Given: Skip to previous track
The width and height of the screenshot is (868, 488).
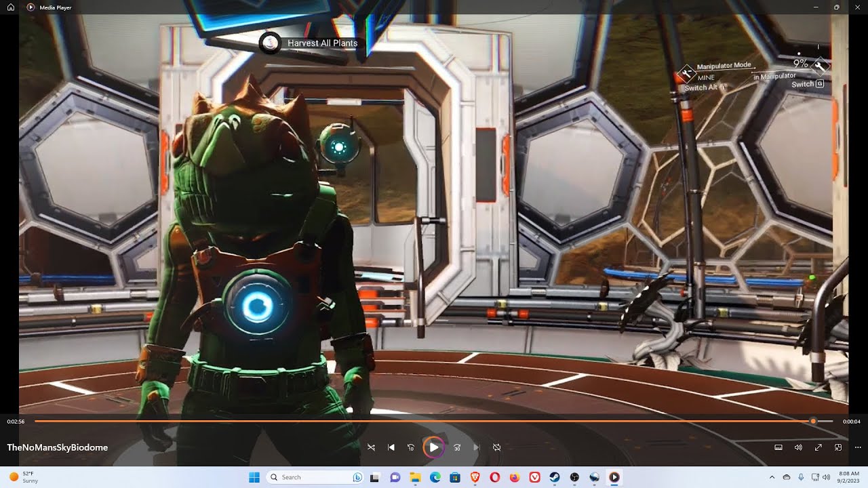Looking at the screenshot, I should [x=391, y=447].
